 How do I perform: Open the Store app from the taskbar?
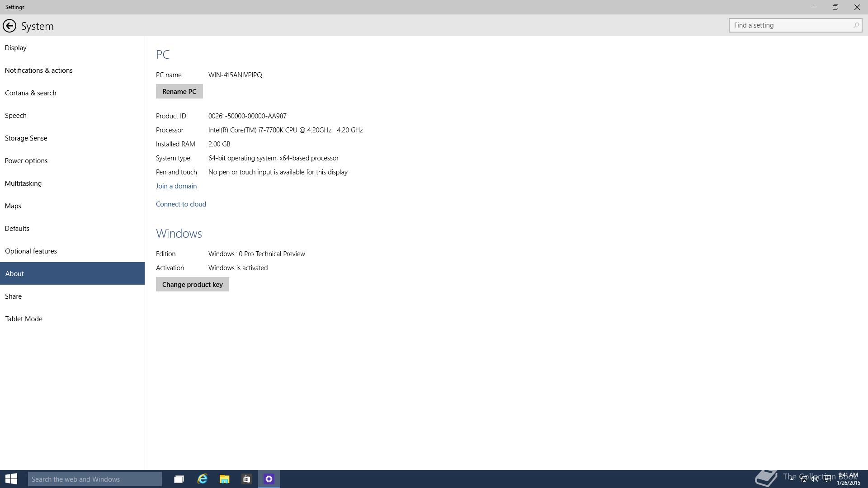(246, 479)
